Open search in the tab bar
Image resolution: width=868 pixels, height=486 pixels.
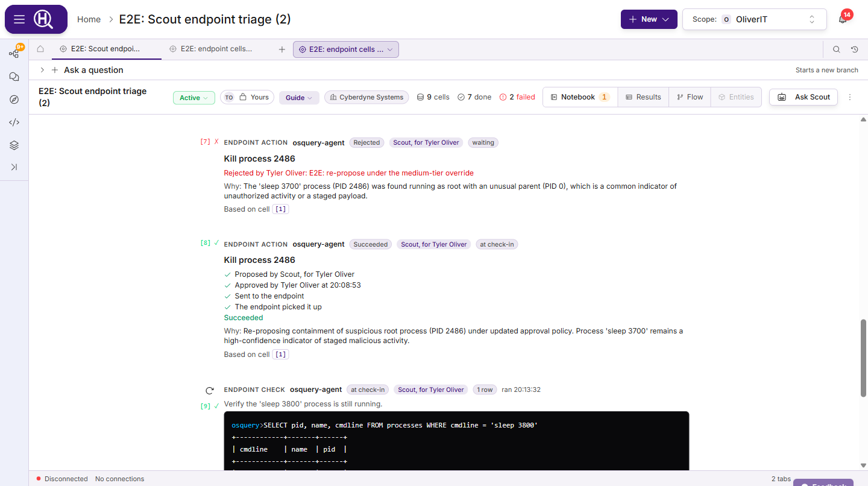(x=837, y=49)
